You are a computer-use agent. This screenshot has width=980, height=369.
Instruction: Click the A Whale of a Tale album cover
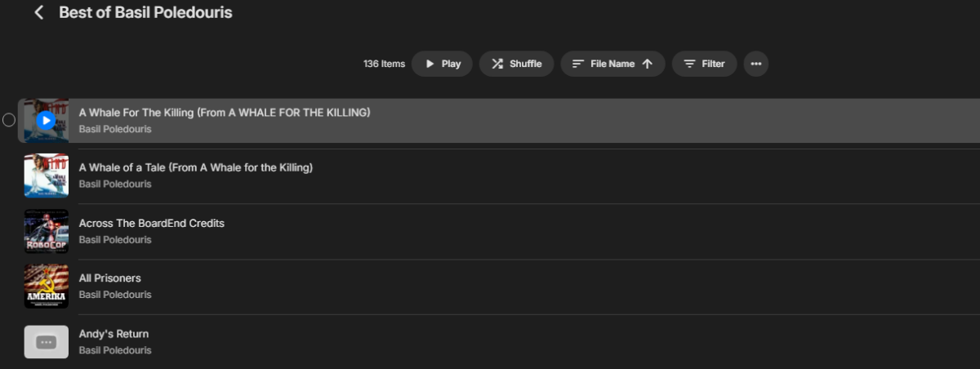pyautogui.click(x=47, y=176)
